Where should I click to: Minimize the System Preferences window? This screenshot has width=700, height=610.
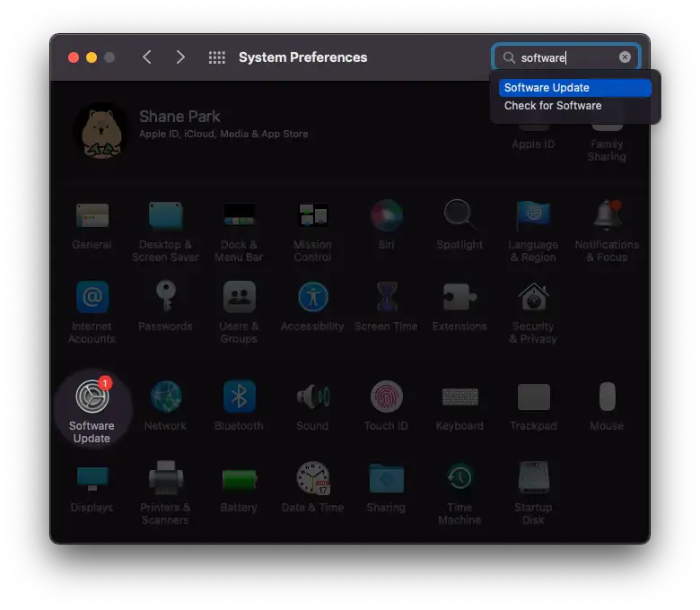92,57
